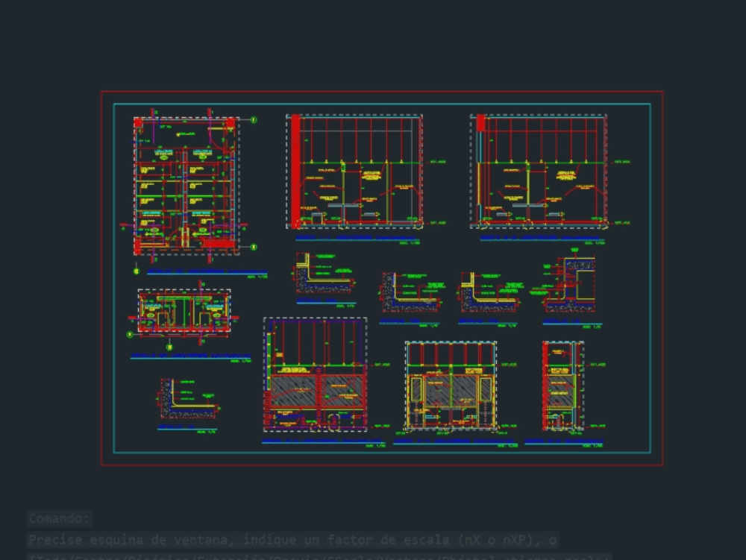746x560 pixels.
Task: Click the small plan view below floor plan
Action: pos(184,312)
